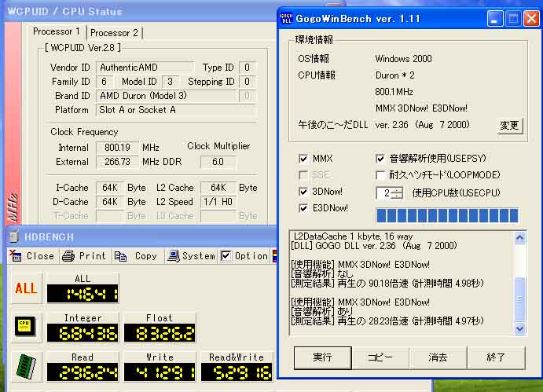Click the Float score display 83262

coord(160,333)
